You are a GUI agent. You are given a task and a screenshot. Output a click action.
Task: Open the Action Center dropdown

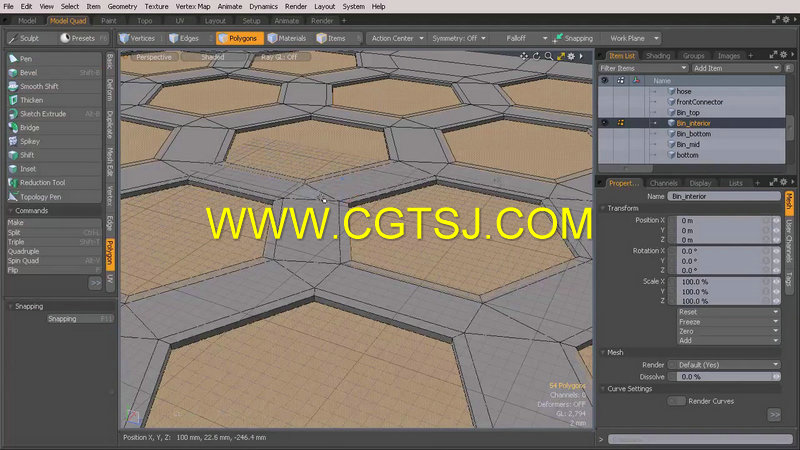pos(397,38)
